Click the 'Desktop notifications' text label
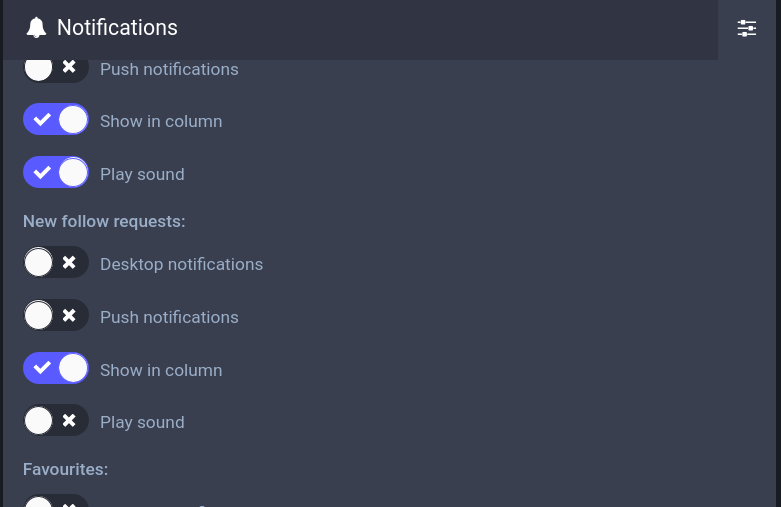This screenshot has width=781, height=507. point(181,264)
